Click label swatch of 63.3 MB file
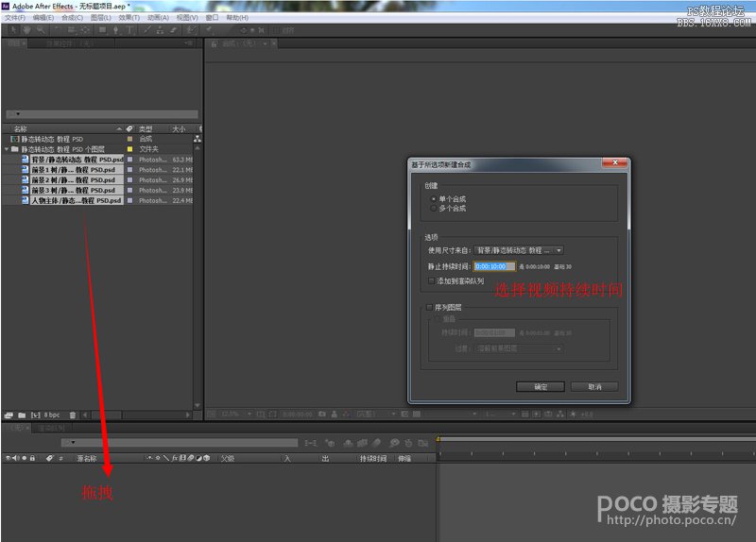This screenshot has height=542, width=756. 129,160
